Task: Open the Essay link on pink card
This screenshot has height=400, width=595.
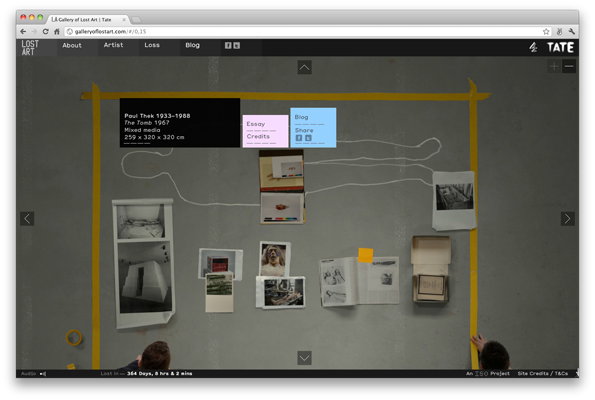Action: coord(256,124)
